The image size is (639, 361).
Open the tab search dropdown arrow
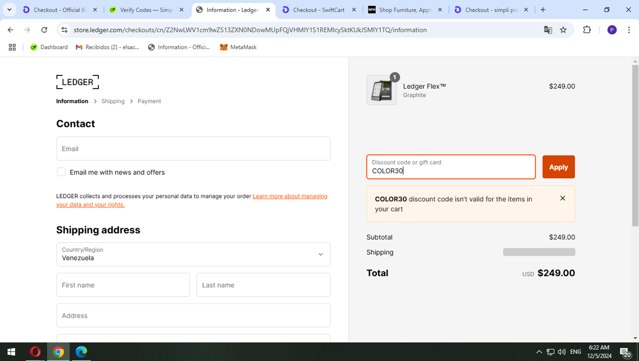(9, 10)
